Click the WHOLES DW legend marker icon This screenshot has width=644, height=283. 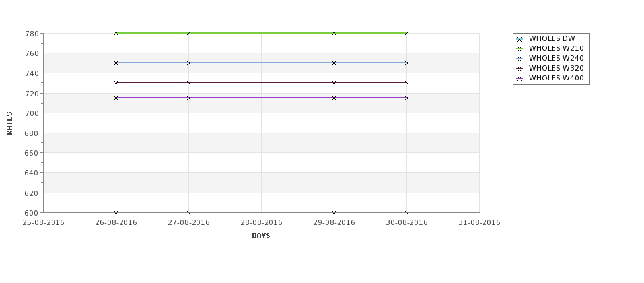(x=520, y=40)
